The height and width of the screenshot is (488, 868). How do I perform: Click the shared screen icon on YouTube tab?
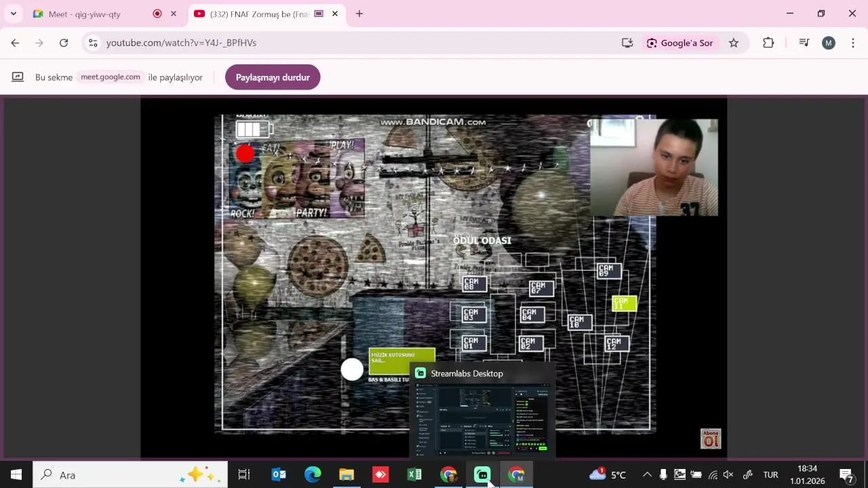click(318, 14)
